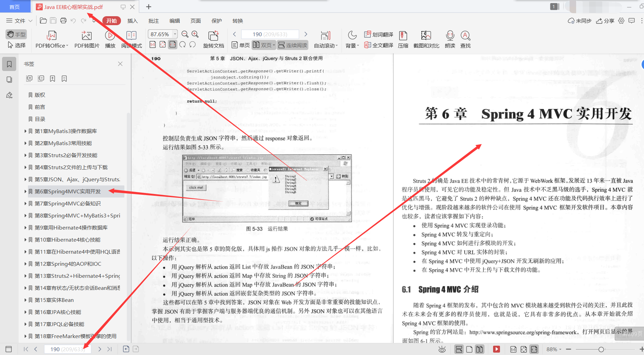Switch to the 编辑 tab
The width and height of the screenshot is (644, 355).
pos(174,21)
